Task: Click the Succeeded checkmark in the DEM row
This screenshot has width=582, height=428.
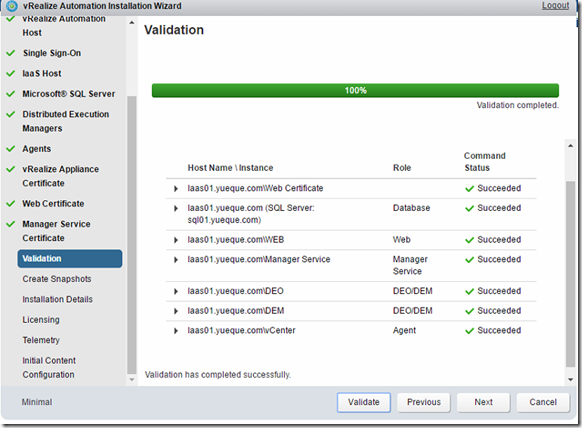Action: pyautogui.click(x=470, y=311)
